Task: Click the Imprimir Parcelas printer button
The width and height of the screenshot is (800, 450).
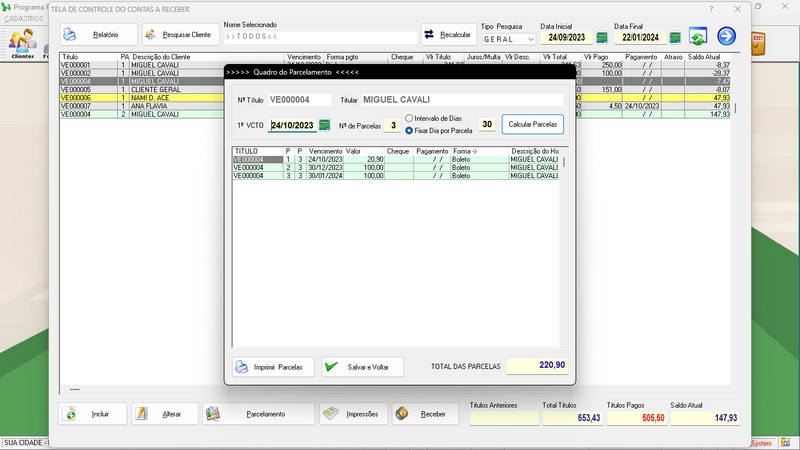Action: 267,367
